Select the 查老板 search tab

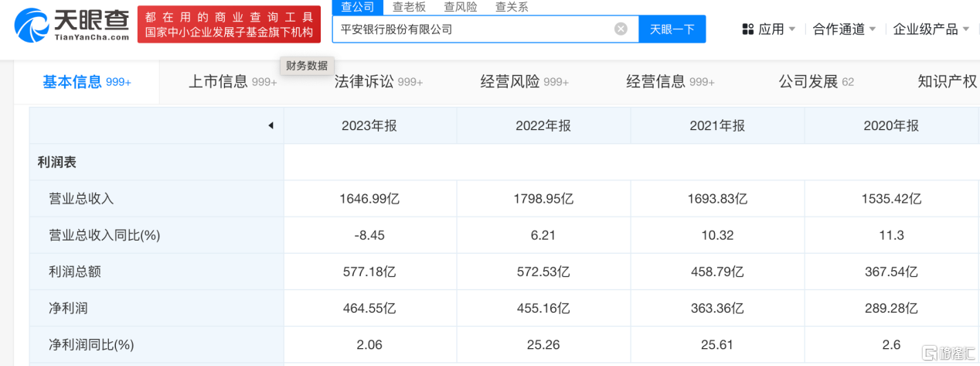tap(409, 7)
